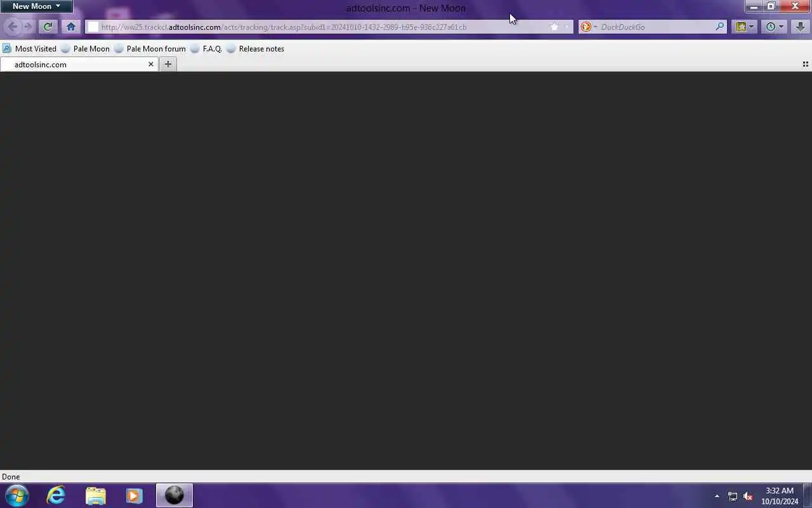Click the site identity icon in address bar
812x508 pixels.
pos(93,27)
